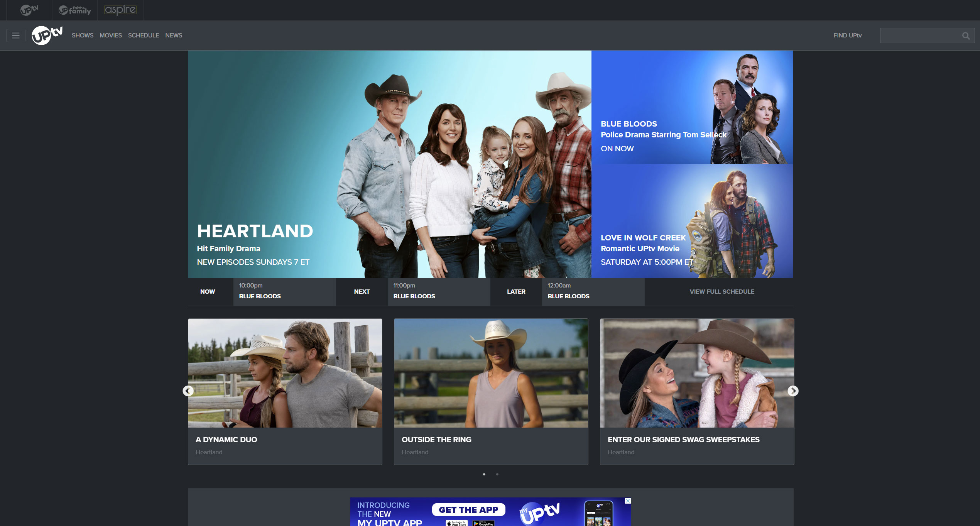Click the Google Play badge in ad
This screenshot has width=980, height=526.
tap(483, 523)
